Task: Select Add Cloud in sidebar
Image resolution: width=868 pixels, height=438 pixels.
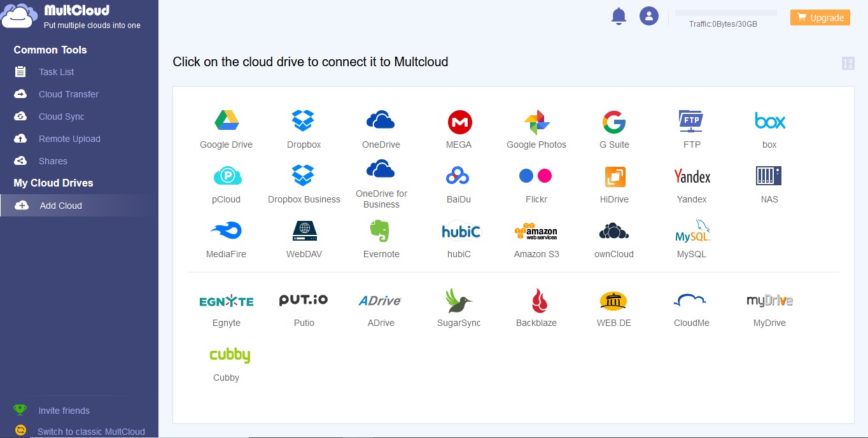Action: [x=79, y=206]
